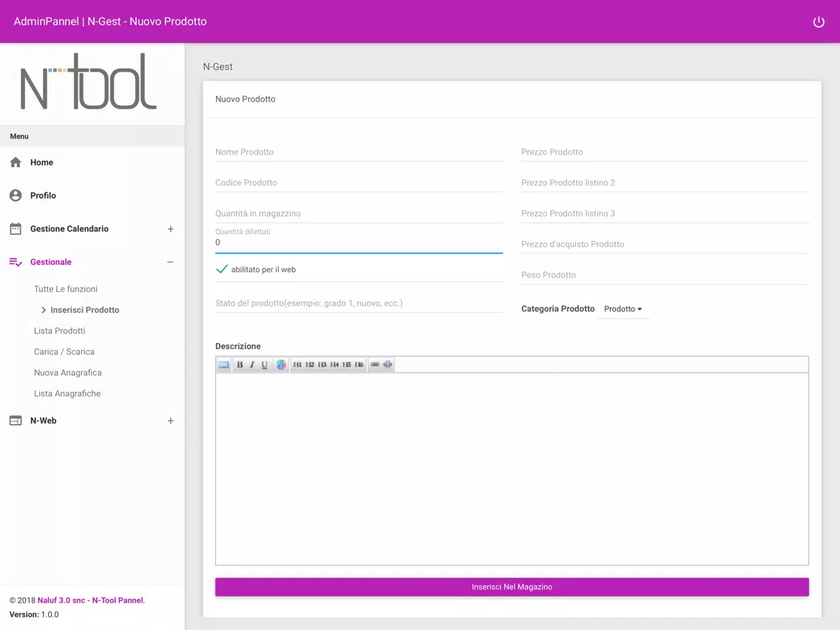Click the N-Web browser icon
The width and height of the screenshot is (840, 630).
tap(16, 421)
